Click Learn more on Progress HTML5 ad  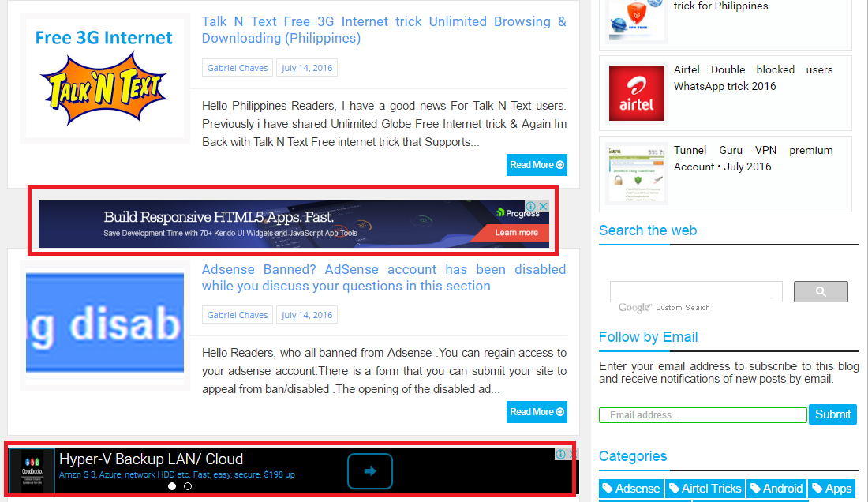pyautogui.click(x=517, y=233)
